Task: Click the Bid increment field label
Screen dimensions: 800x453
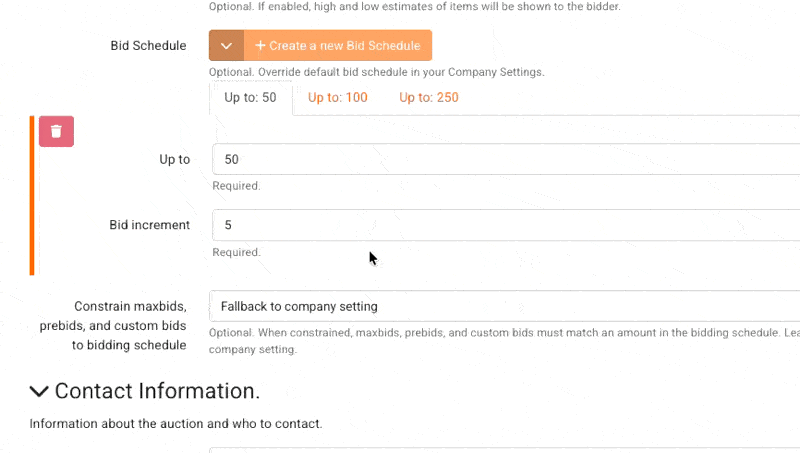Action: coord(149,225)
